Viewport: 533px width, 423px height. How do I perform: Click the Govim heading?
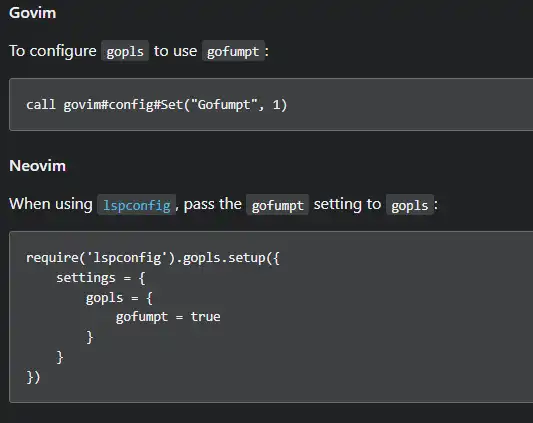pos(33,13)
